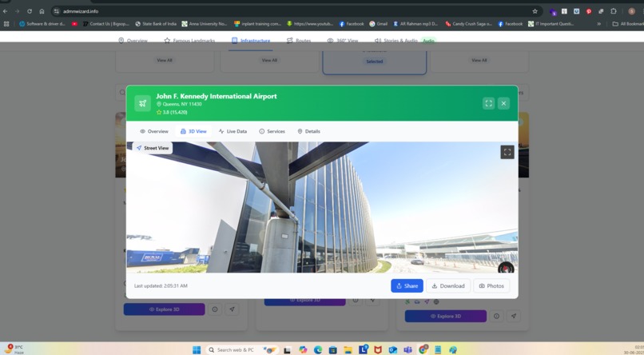Open the Gmail bookmark
This screenshot has width=644, height=355.
click(x=378, y=24)
